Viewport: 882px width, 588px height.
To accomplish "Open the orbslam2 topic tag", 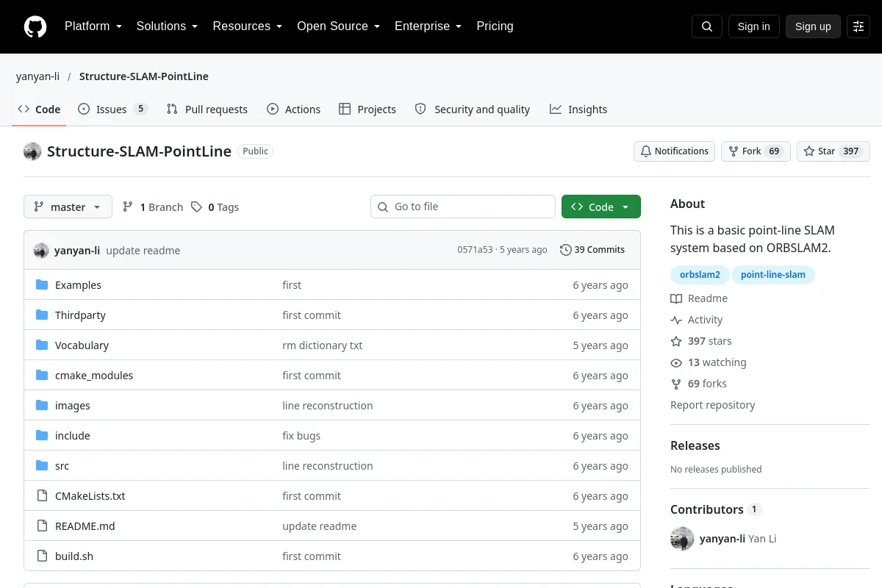I will click(700, 275).
